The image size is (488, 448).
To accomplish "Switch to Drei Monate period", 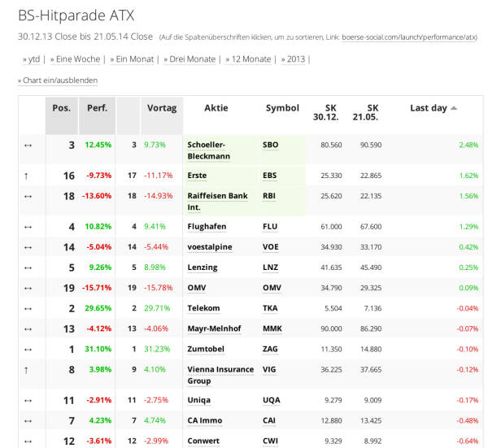I will point(190,59).
